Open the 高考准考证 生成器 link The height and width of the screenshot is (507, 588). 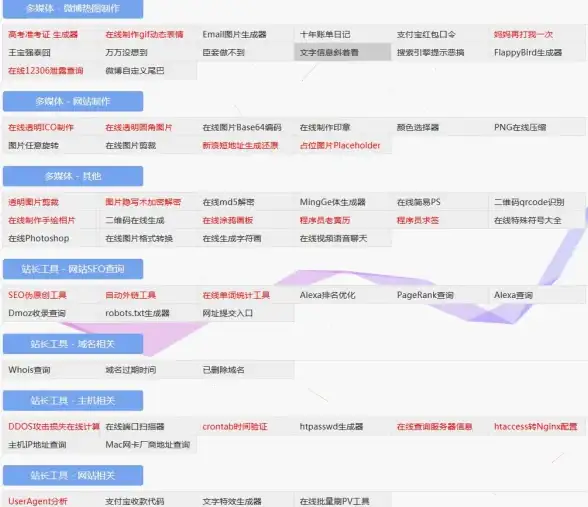[x=43, y=34]
